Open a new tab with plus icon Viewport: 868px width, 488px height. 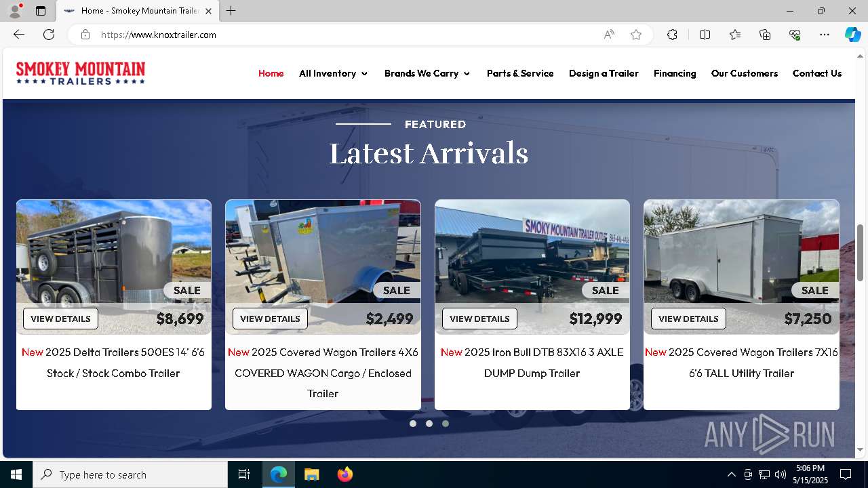(231, 11)
